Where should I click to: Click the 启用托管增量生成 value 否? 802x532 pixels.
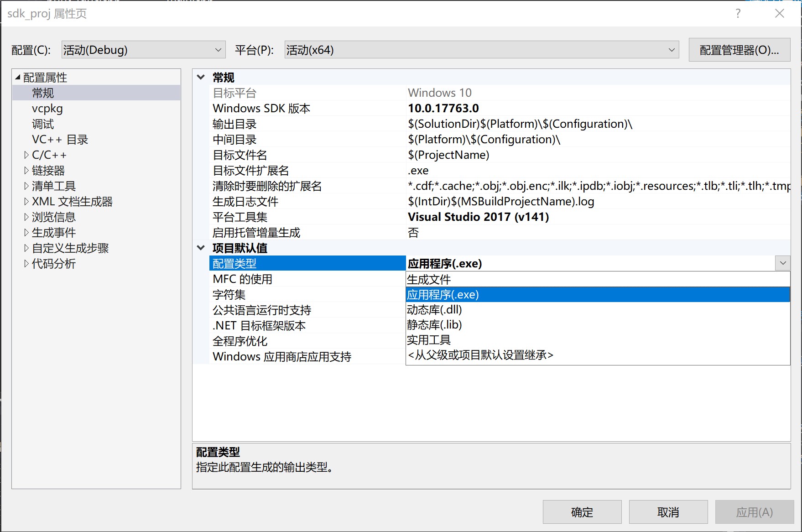[x=413, y=233]
